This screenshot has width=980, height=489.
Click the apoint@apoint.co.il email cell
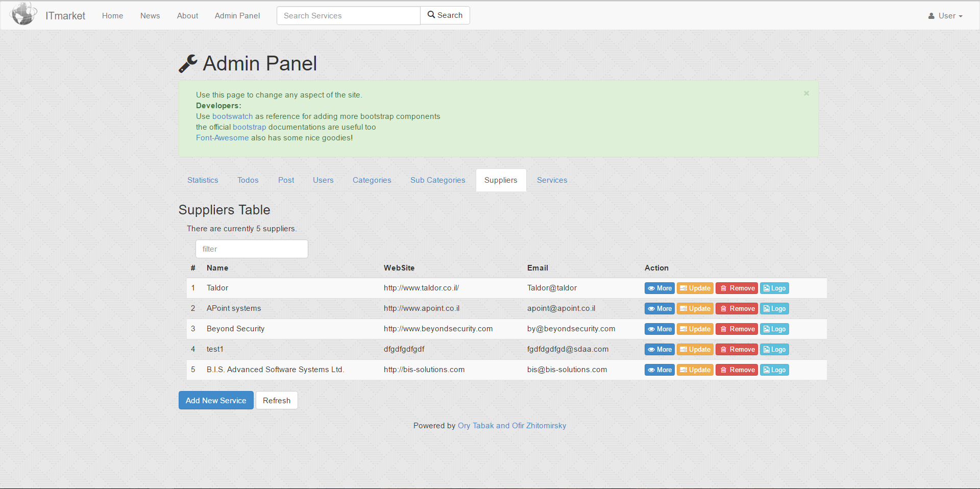(561, 308)
